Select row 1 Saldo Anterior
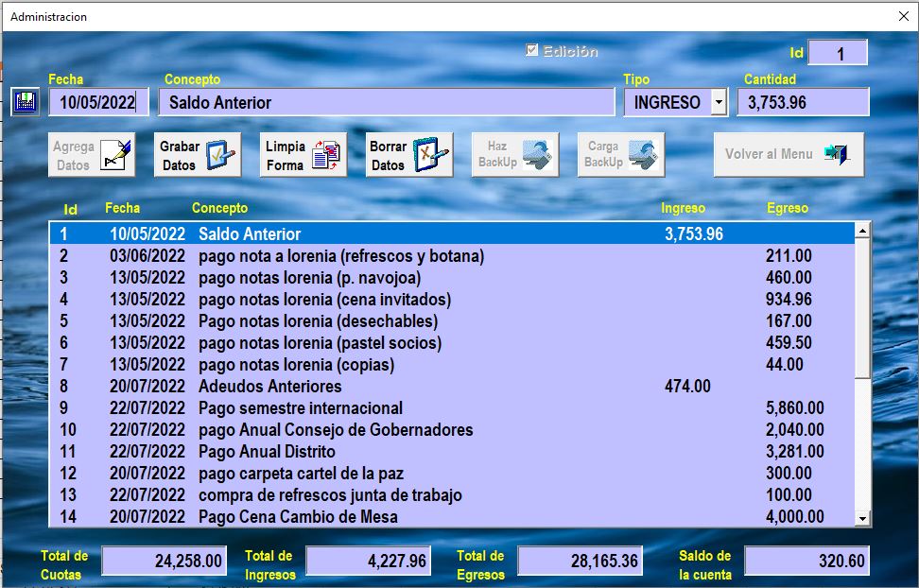The height and width of the screenshot is (588, 919). (x=452, y=233)
